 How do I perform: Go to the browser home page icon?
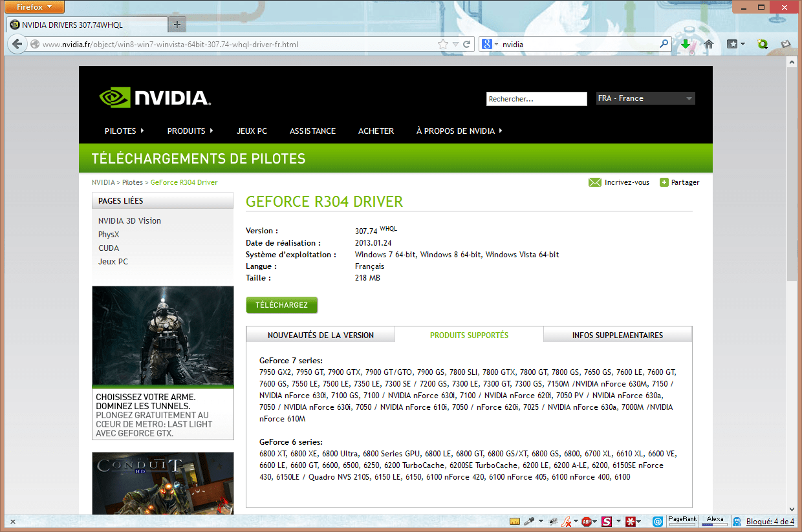(708, 45)
